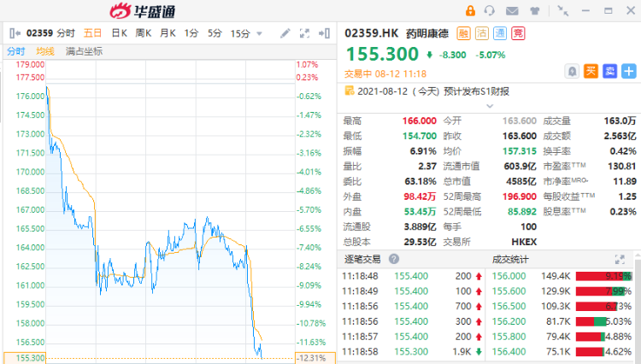The image size is (641, 364).
Task: Click the orange lock icon in title bar
Action: pyautogui.click(x=471, y=10)
